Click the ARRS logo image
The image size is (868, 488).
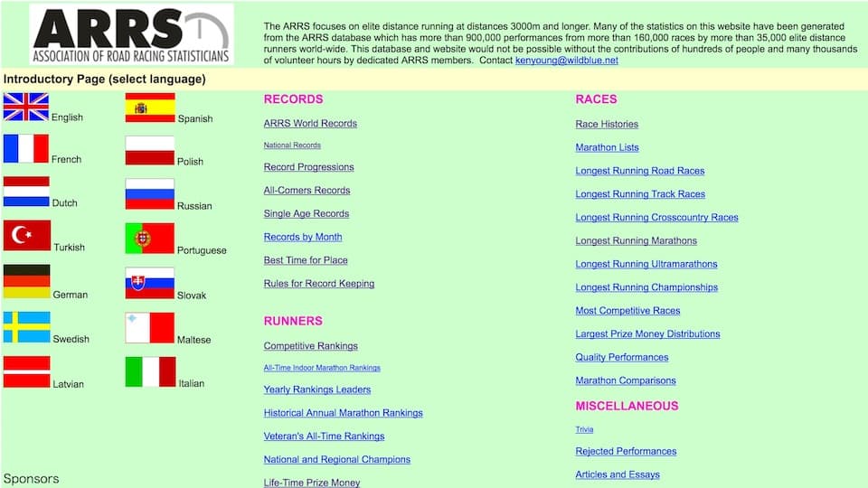(131, 34)
